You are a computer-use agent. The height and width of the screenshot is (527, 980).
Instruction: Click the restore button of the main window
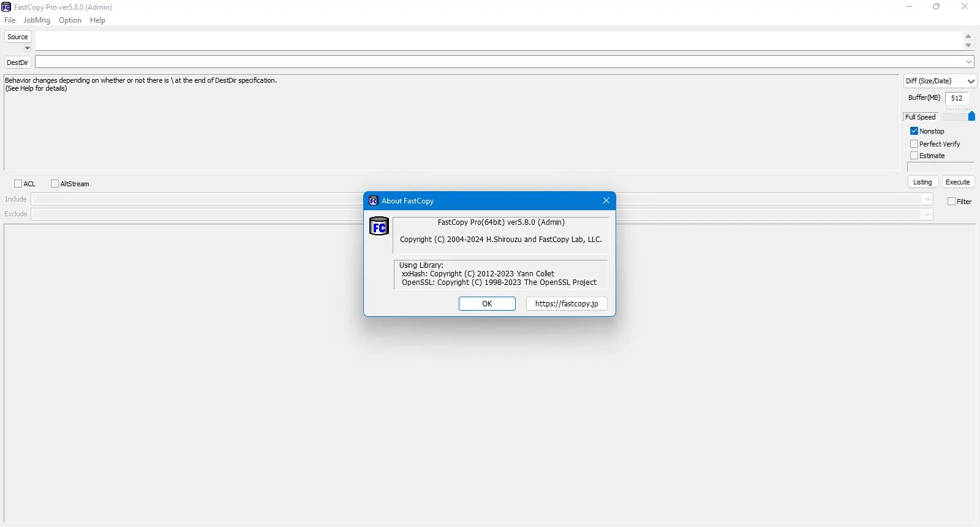point(937,7)
